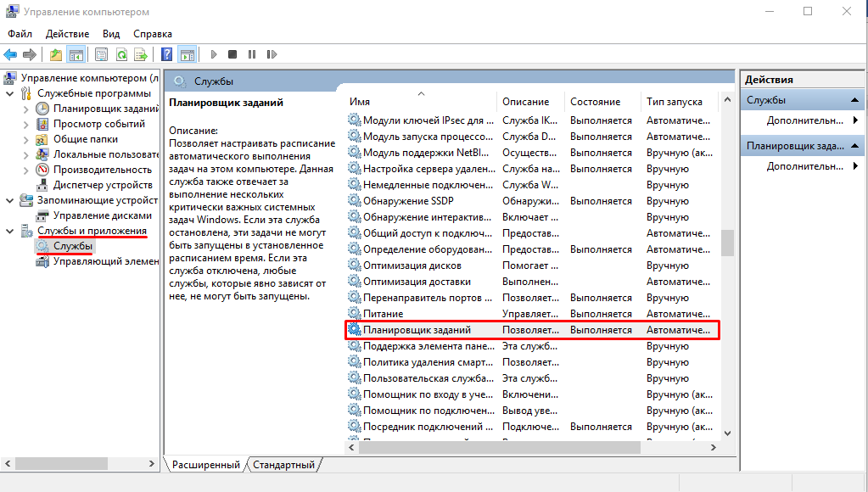Viewport: 868px width, 492px height.
Task: Select Управление дисками in the tree
Action: [x=102, y=215]
